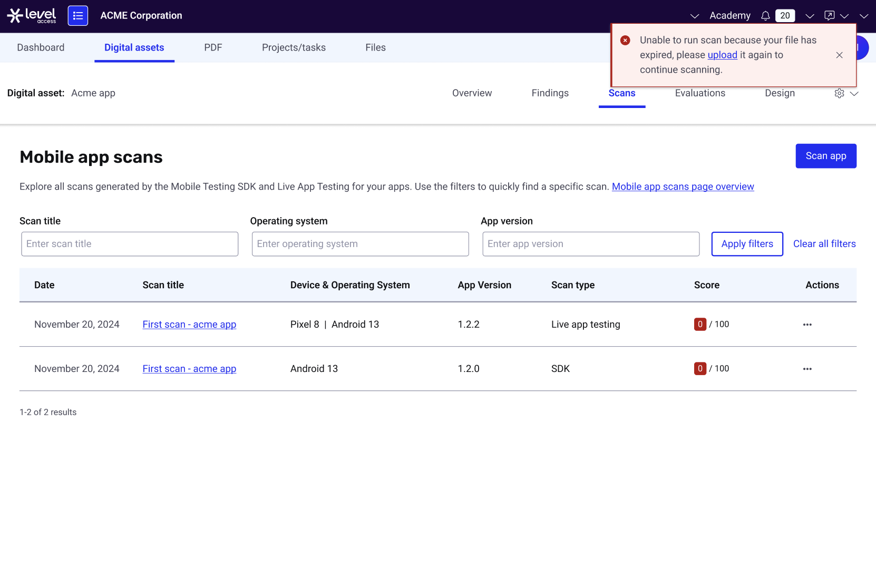Open Mobile app scans page overview link
The height and width of the screenshot is (588, 876).
pyautogui.click(x=683, y=187)
